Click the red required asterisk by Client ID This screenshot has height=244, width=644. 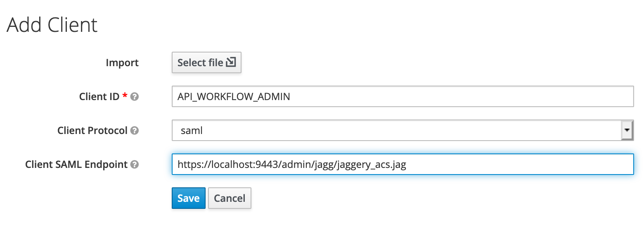(x=125, y=96)
